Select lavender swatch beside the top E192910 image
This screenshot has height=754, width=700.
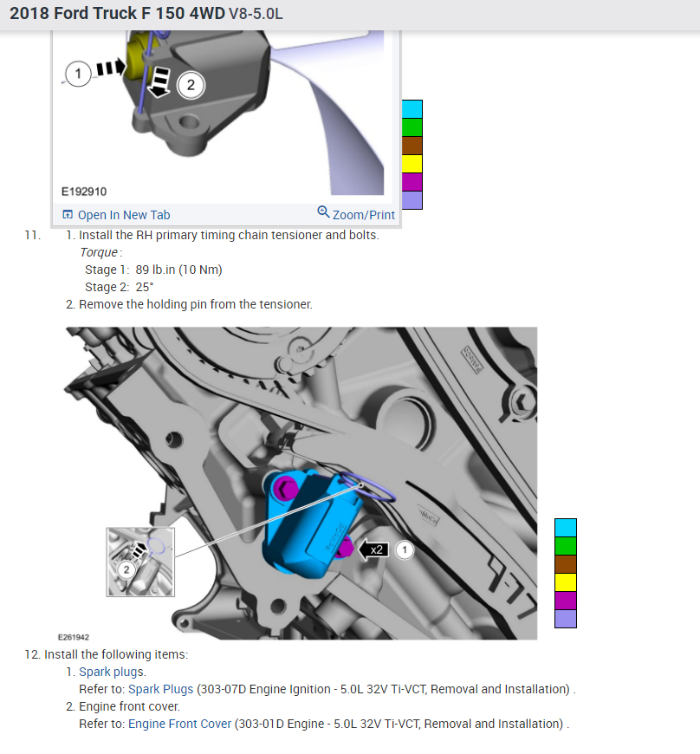[x=412, y=200]
